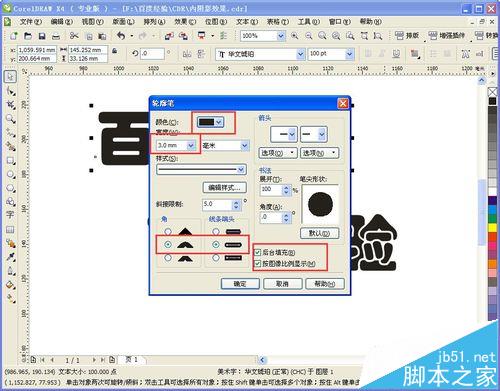The height and width of the screenshot is (391, 500).
Task: Select the bottom square line cap radio
Action: click(216, 258)
